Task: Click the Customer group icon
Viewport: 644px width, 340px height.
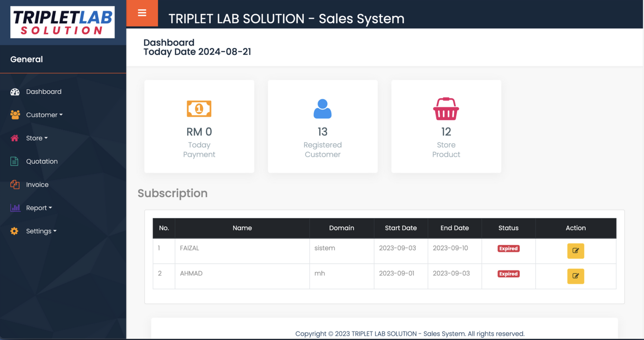Action: 15,115
